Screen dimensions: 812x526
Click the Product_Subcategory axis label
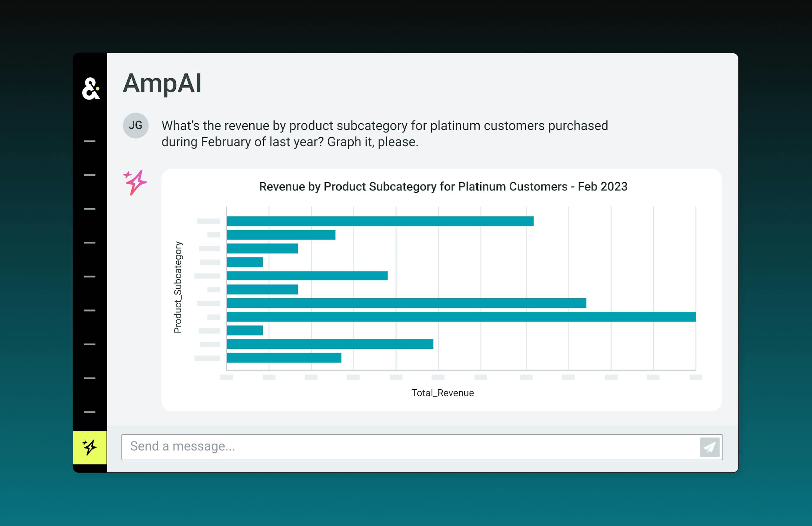[178, 287]
